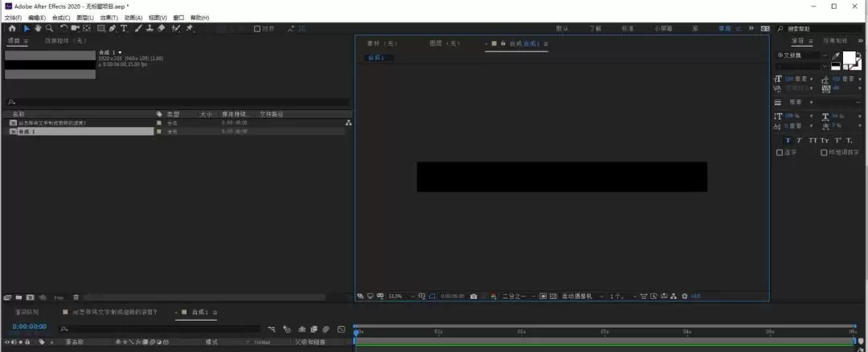Switch to the 效果控件 panel tab
The image size is (868, 352).
[x=66, y=40]
